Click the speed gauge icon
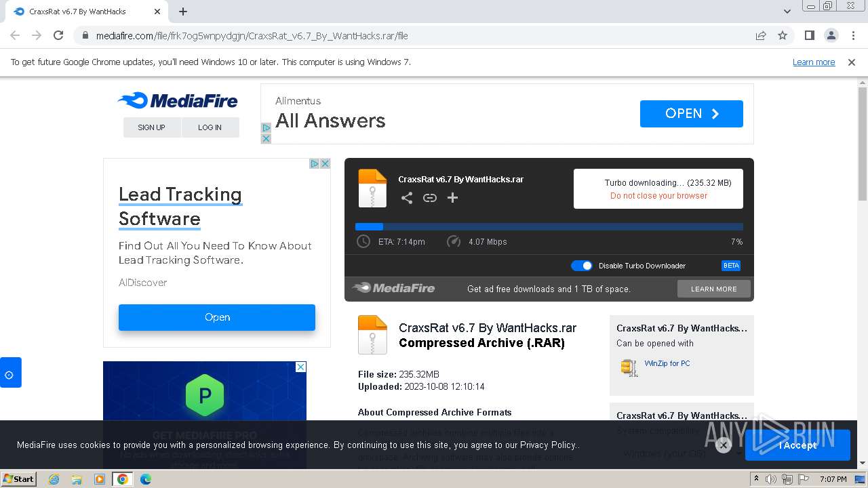 click(454, 241)
